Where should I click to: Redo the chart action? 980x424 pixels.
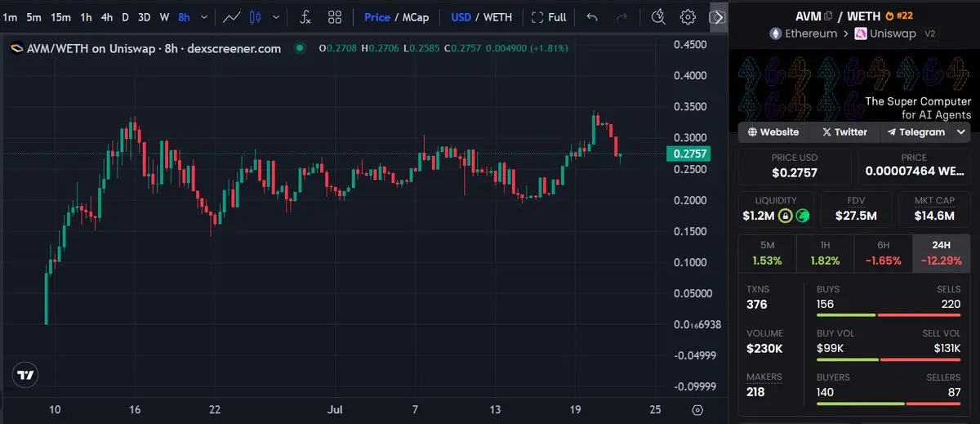pyautogui.click(x=621, y=16)
